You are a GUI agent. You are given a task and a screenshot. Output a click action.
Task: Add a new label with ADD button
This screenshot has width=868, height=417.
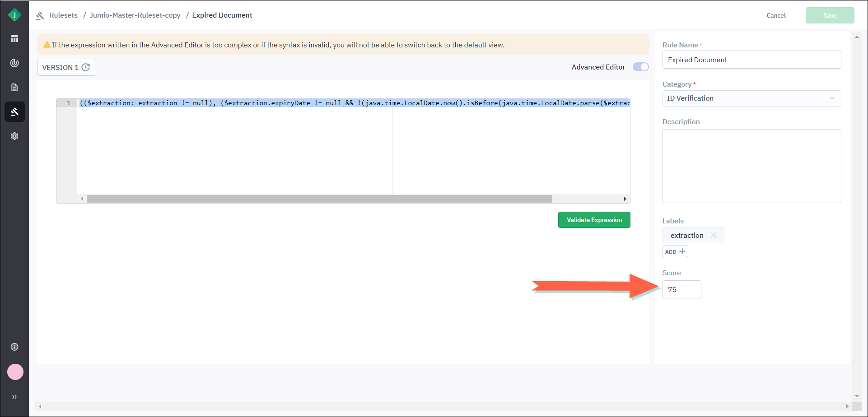coord(675,251)
